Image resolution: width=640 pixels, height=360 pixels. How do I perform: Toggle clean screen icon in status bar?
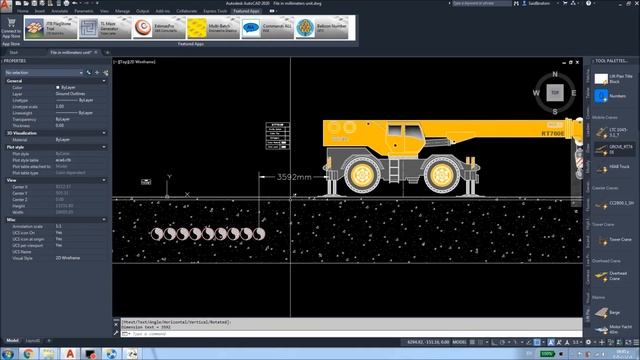click(629, 342)
